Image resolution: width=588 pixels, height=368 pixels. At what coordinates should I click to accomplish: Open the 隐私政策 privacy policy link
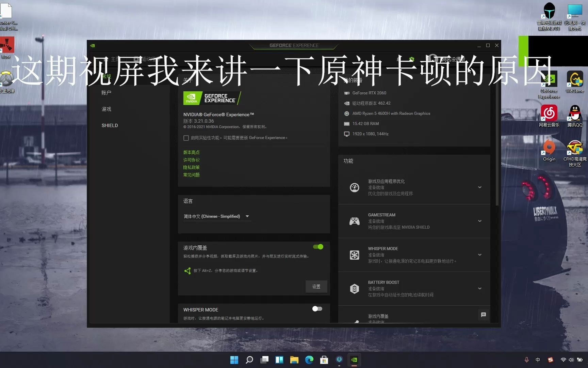[x=192, y=167]
